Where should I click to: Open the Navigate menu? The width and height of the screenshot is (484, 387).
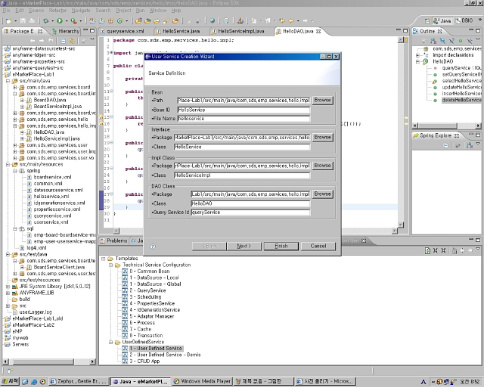coord(81,10)
